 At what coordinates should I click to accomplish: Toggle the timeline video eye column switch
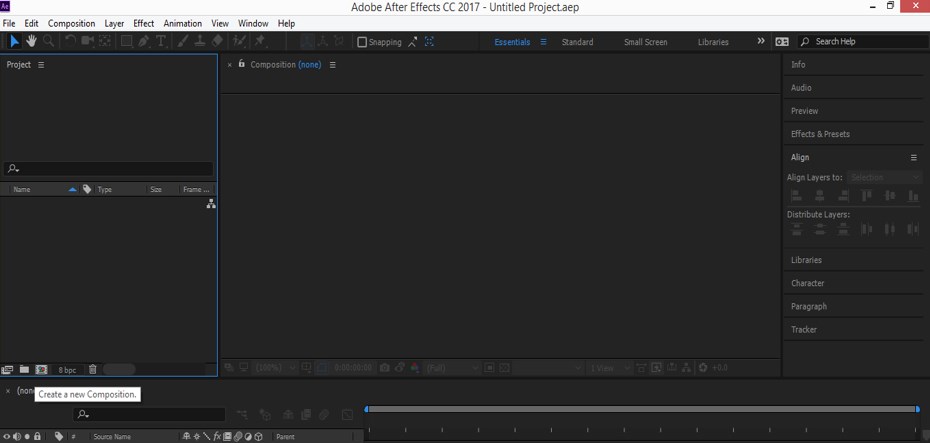pyautogui.click(x=7, y=436)
